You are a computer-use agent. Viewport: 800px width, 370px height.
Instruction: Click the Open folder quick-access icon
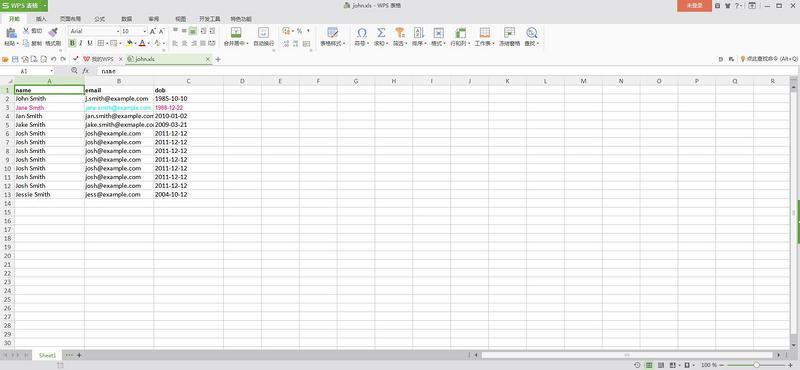pos(5,59)
